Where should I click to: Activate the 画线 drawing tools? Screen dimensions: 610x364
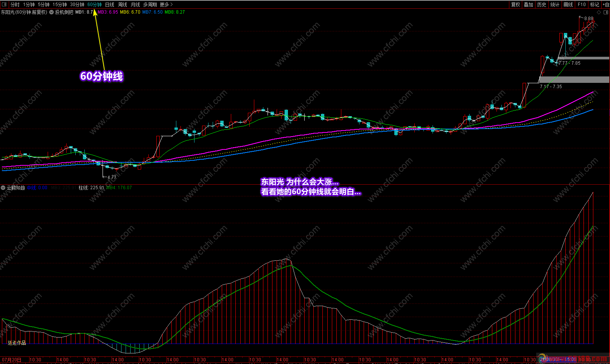568,5
